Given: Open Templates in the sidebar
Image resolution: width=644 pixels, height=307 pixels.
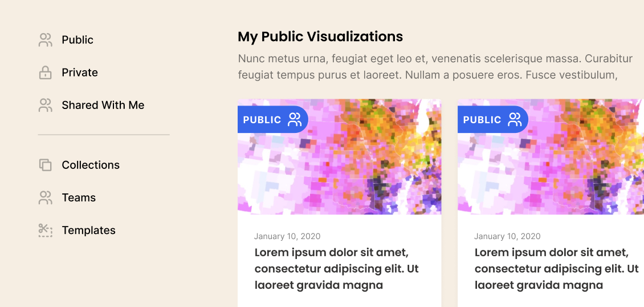Looking at the screenshot, I should pyautogui.click(x=89, y=230).
